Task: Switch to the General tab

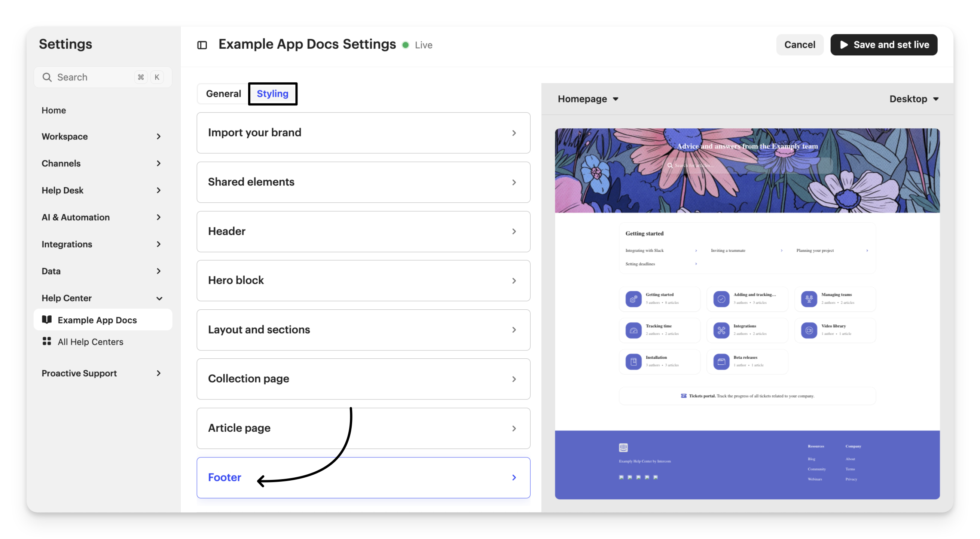Action: (223, 94)
